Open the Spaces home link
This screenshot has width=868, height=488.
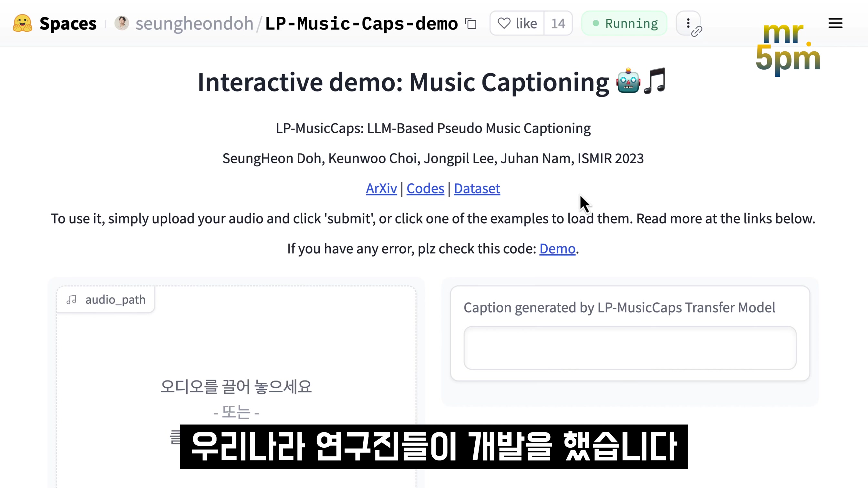[68, 24]
